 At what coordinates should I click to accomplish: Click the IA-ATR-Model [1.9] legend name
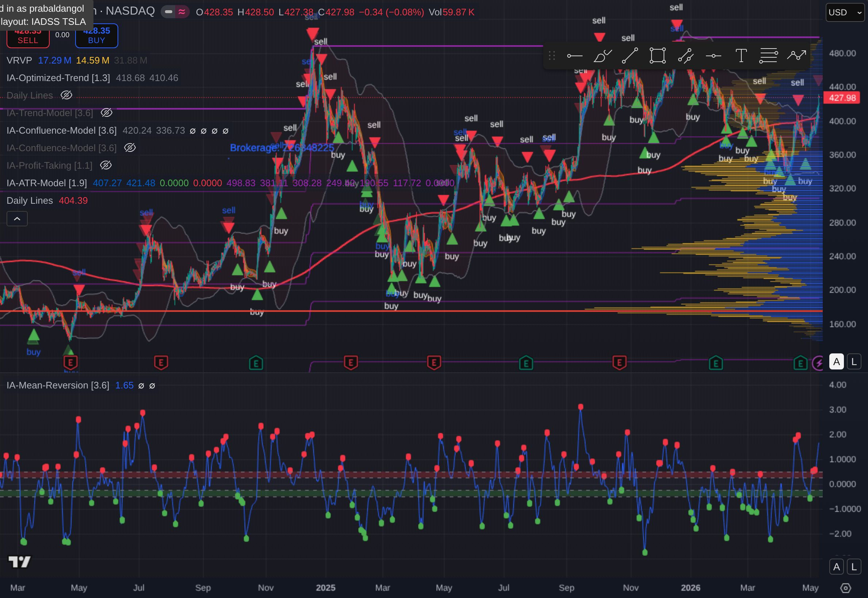[x=47, y=183]
